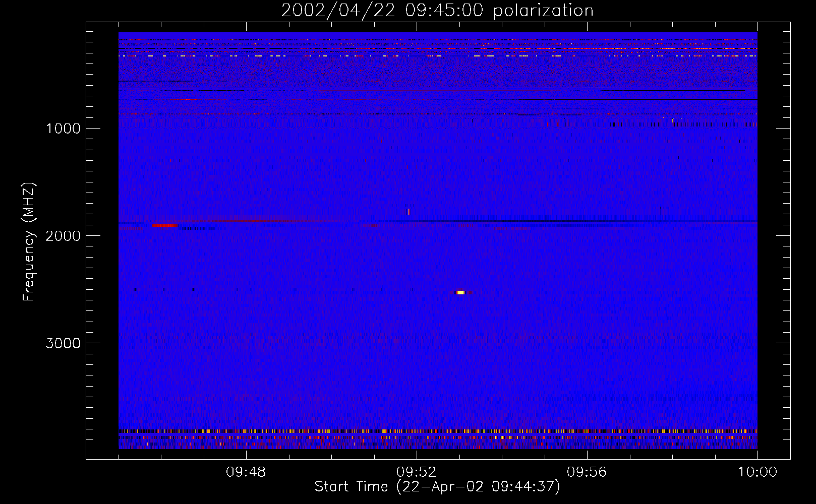Click the '1000' frequency axis label
This screenshot has height=504, width=816.
click(x=63, y=129)
